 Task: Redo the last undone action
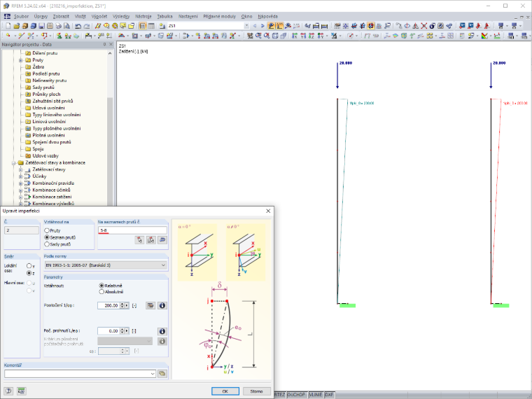click(x=87, y=26)
